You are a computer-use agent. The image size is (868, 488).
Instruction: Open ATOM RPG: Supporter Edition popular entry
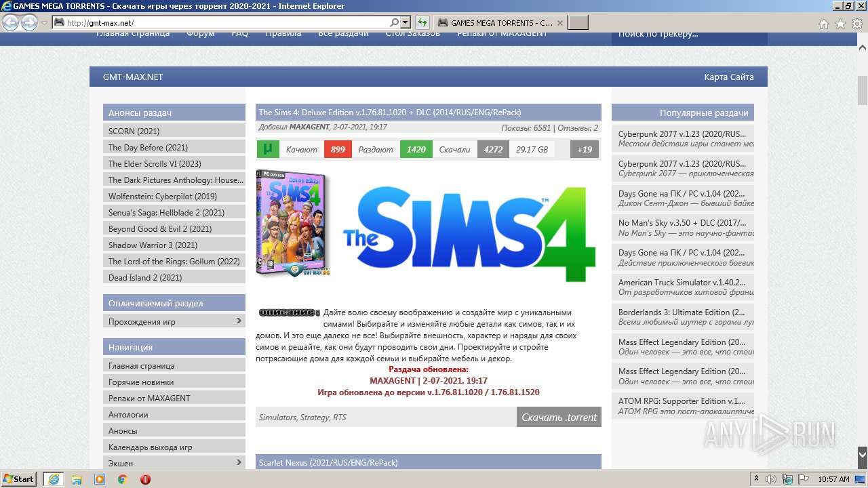[x=683, y=405]
